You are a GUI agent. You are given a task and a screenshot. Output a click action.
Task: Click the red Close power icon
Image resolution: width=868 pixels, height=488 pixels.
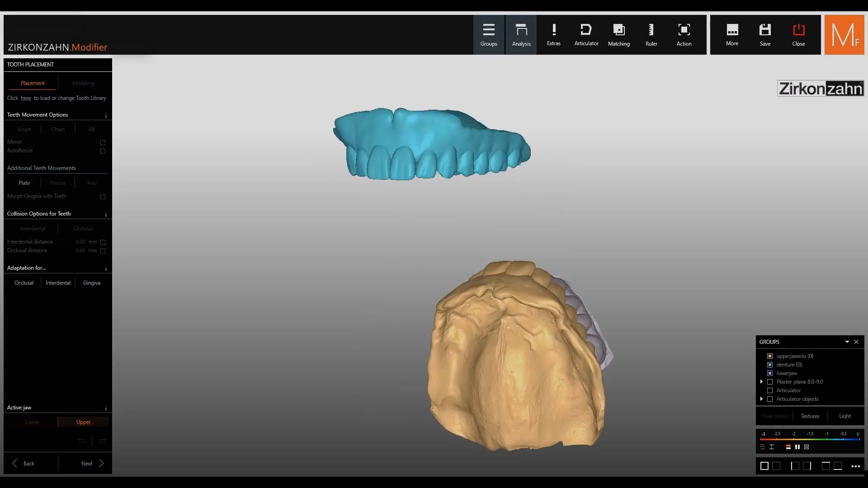click(x=799, y=35)
